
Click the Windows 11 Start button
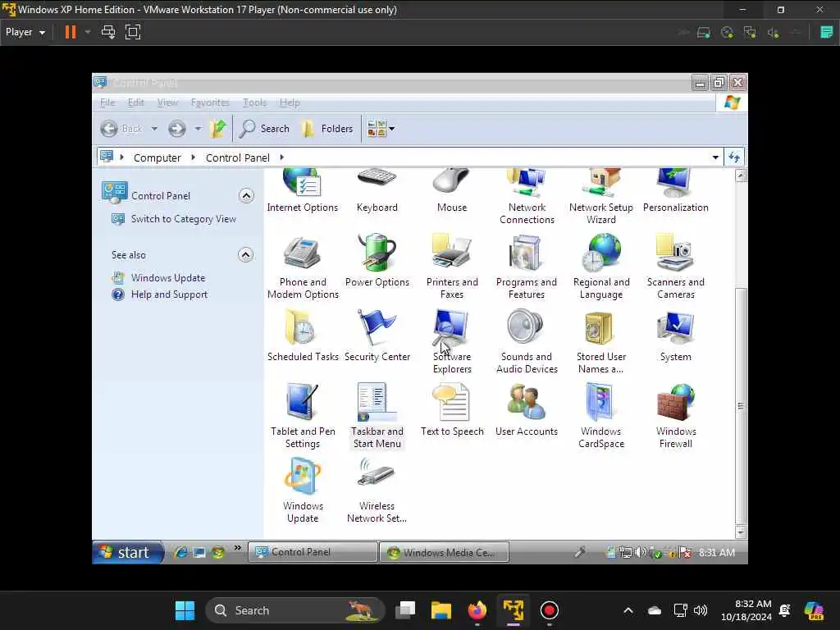point(185,610)
